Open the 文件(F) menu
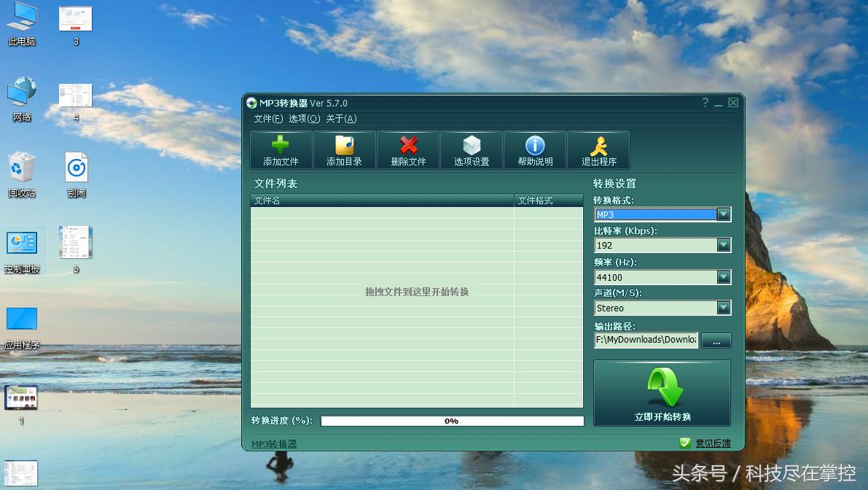Viewport: 868px width, 490px height. coord(270,118)
